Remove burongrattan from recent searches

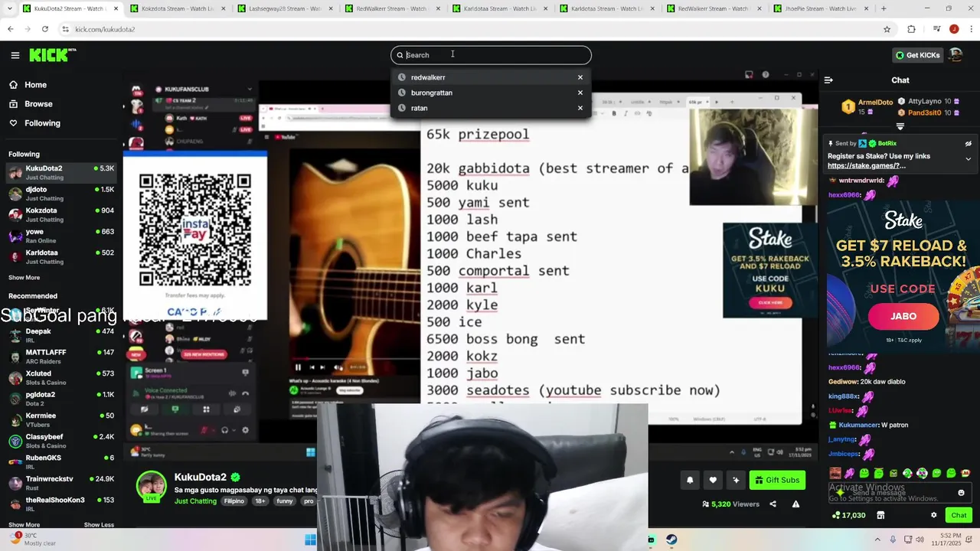580,93
